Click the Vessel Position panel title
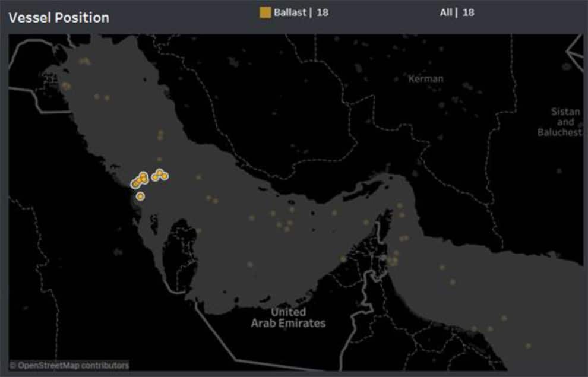 click(x=59, y=18)
